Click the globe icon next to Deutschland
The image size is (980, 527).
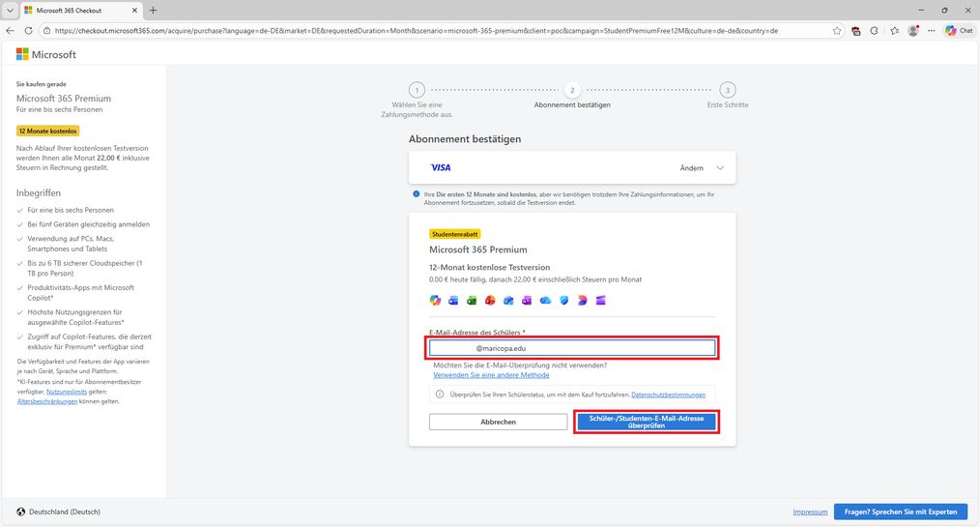click(x=21, y=512)
